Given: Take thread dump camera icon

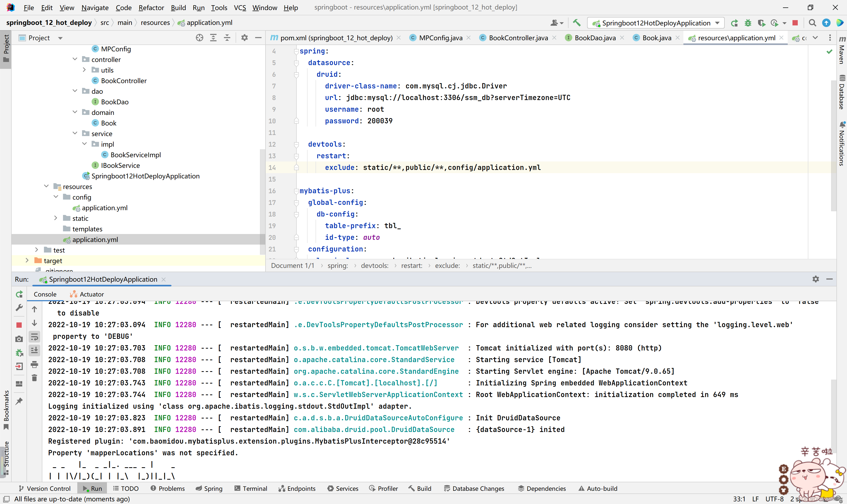Looking at the screenshot, I should click(19, 339).
